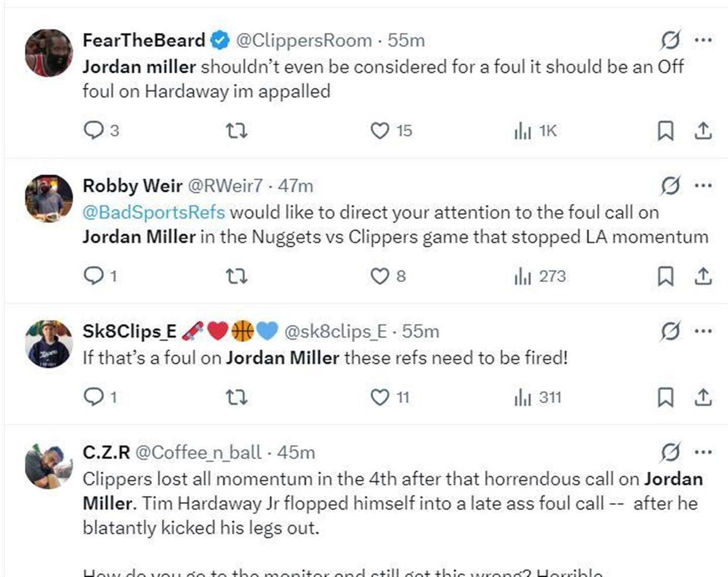The width and height of the screenshot is (728, 577).
Task: Expand more options for C.Z.R's tweet
Action: coord(703,452)
